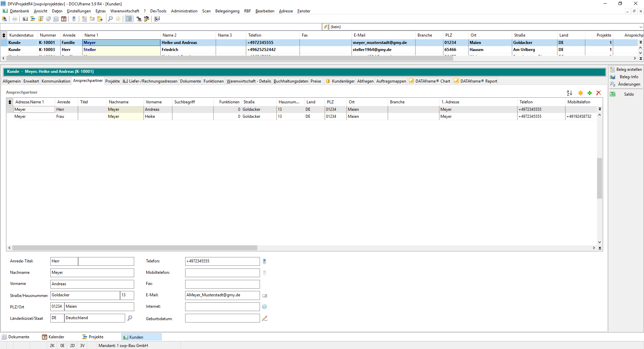Click pencil icon next to Geburtsdatum field
This screenshot has height=349, width=644.
pyautogui.click(x=265, y=318)
